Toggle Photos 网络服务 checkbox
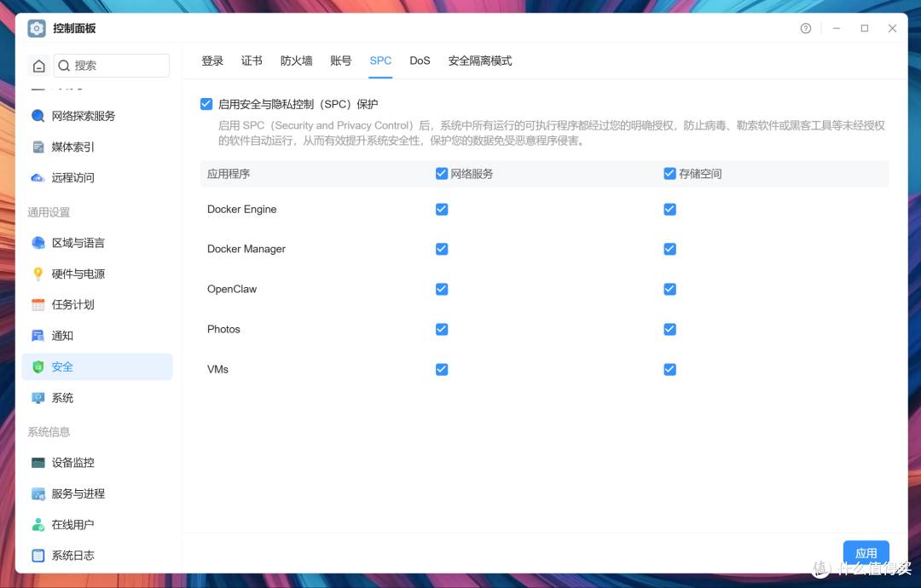Screen dimensions: 921x588 coord(442,329)
